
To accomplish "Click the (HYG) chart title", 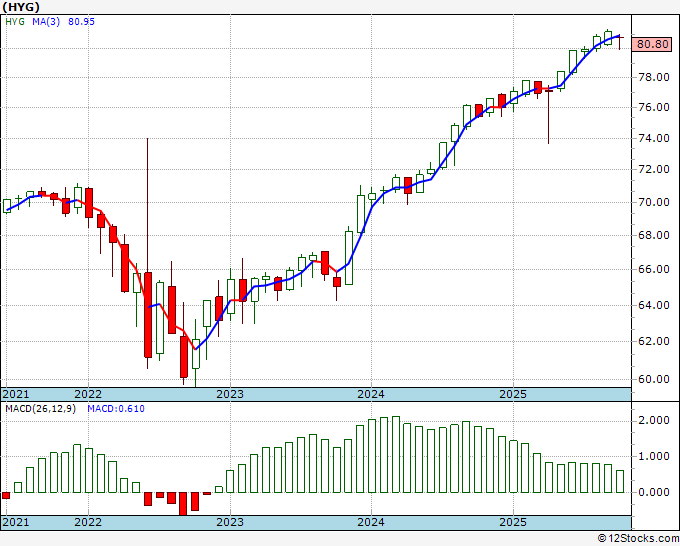I will (21, 7).
